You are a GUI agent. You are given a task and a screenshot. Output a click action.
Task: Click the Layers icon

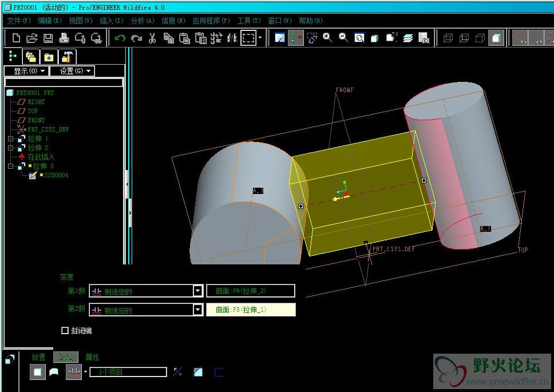tap(407, 38)
